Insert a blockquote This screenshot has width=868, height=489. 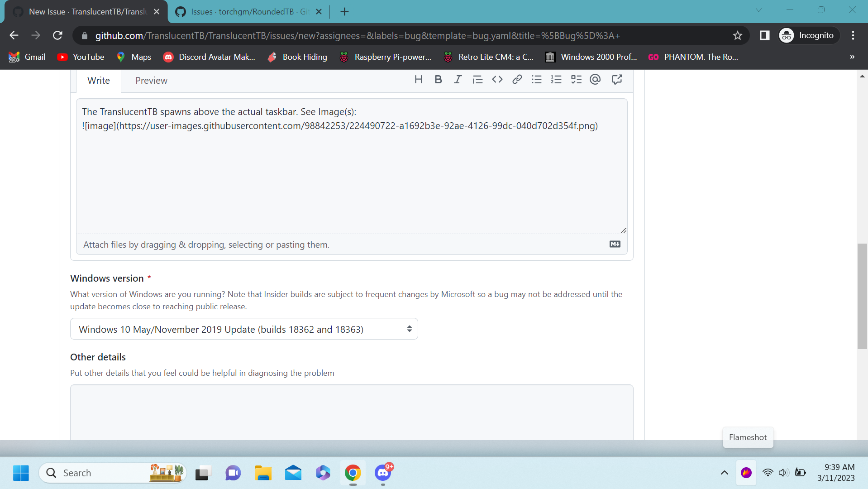[477, 79]
